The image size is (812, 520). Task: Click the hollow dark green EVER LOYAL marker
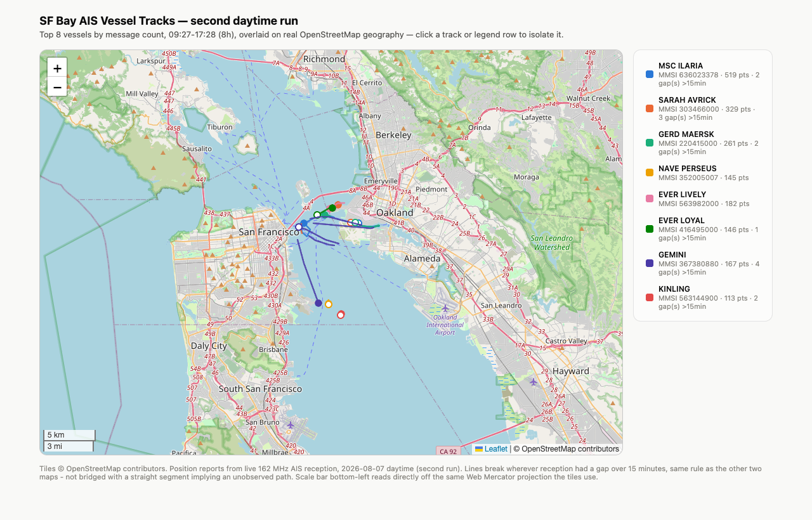pyautogui.click(x=317, y=215)
